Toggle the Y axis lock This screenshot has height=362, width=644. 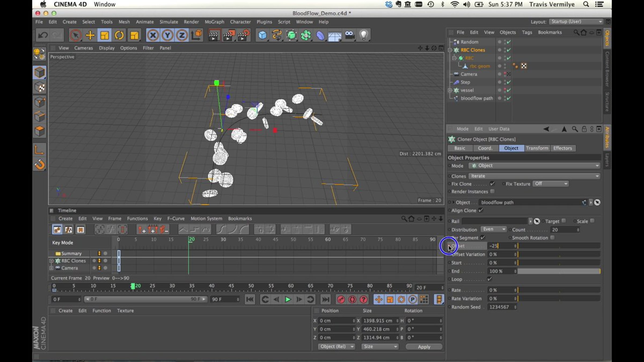(167, 35)
